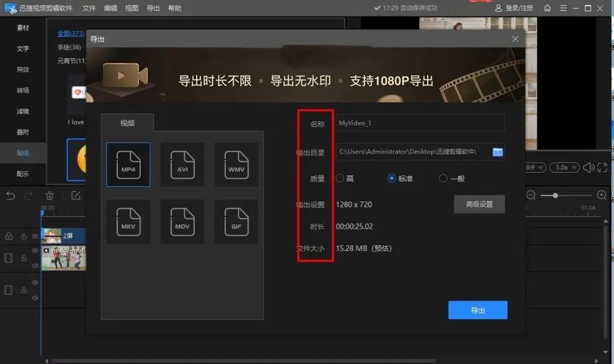The width and height of the screenshot is (614, 364).
Task: Switch to the 配乐 music panel
Action: click(22, 174)
